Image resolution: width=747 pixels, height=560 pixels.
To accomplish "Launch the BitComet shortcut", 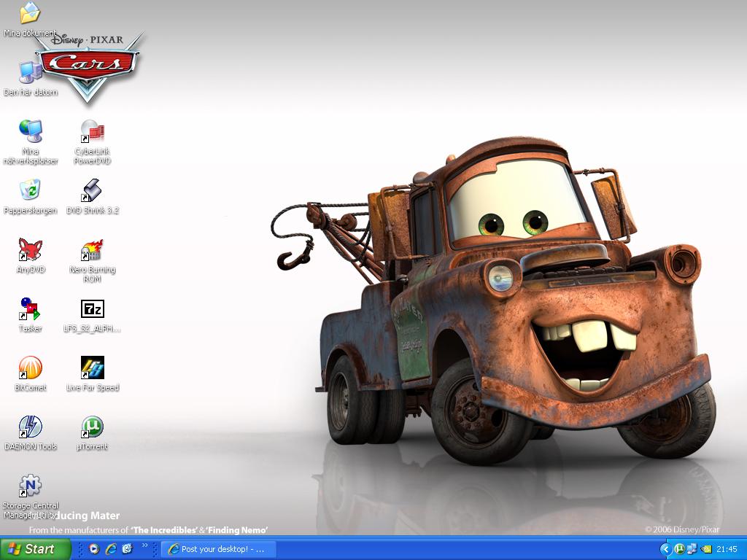I will coord(31,367).
